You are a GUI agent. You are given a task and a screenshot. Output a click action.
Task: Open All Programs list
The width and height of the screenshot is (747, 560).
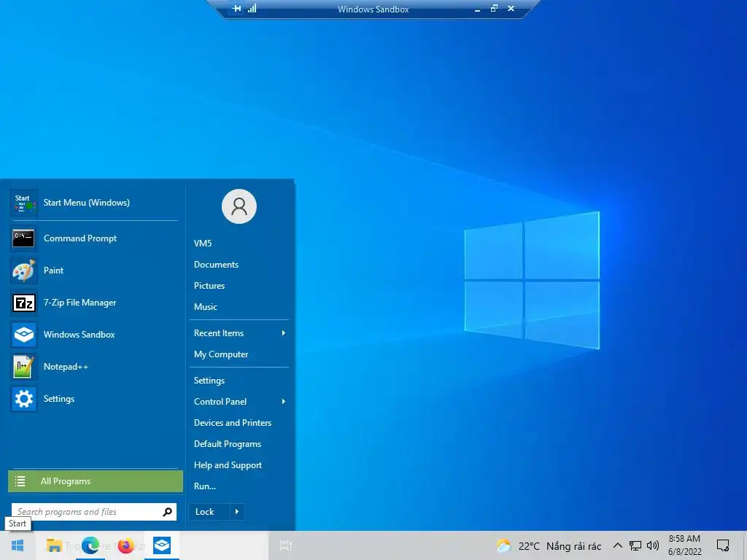click(x=96, y=481)
